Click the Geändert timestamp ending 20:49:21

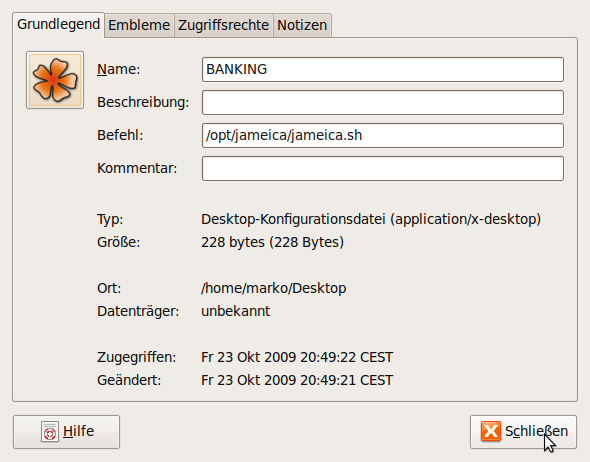tap(297, 380)
